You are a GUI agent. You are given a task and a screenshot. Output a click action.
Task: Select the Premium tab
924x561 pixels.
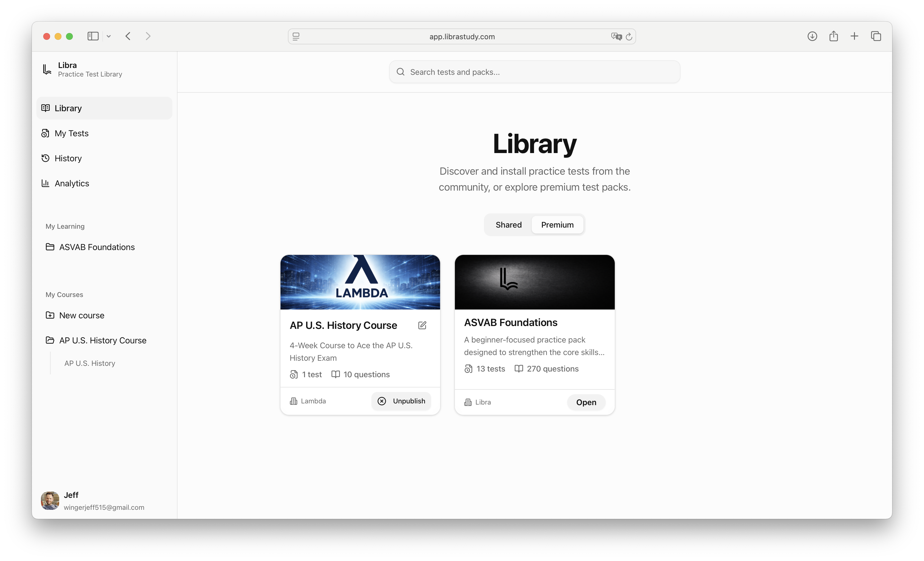click(557, 225)
